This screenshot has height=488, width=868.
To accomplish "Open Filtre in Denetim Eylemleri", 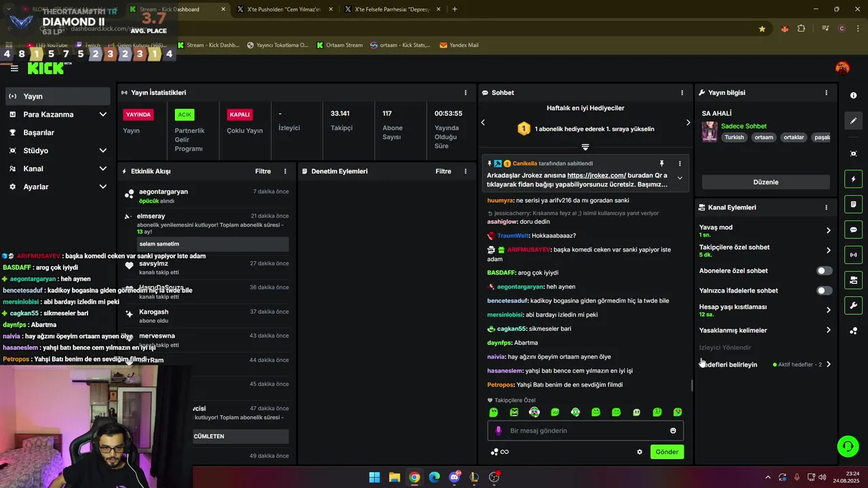I will 443,171.
